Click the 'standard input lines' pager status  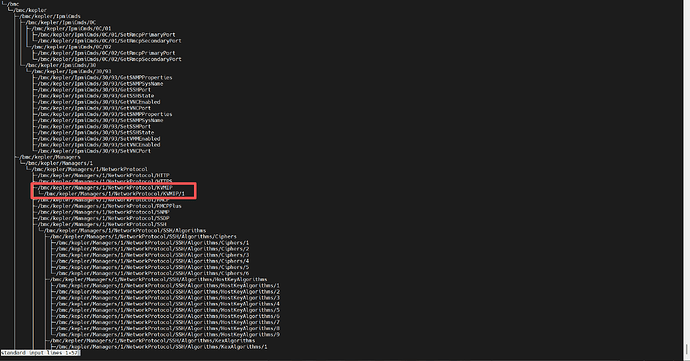click(x=40, y=353)
